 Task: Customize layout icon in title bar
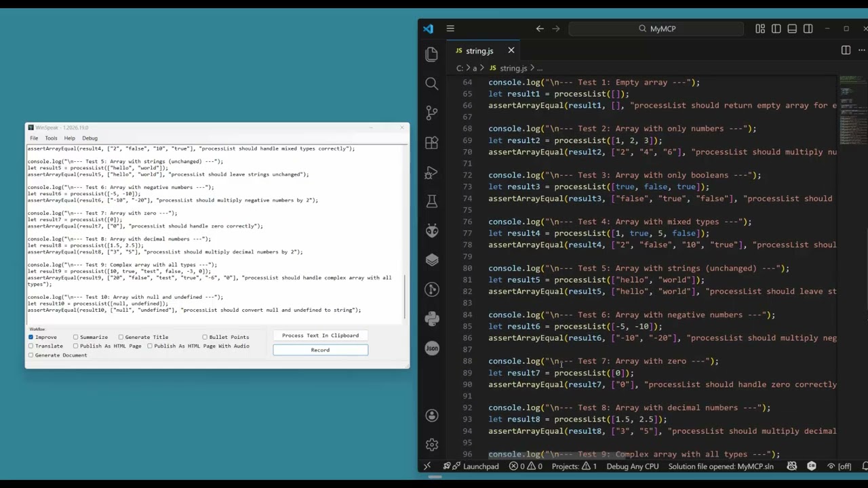pos(760,28)
